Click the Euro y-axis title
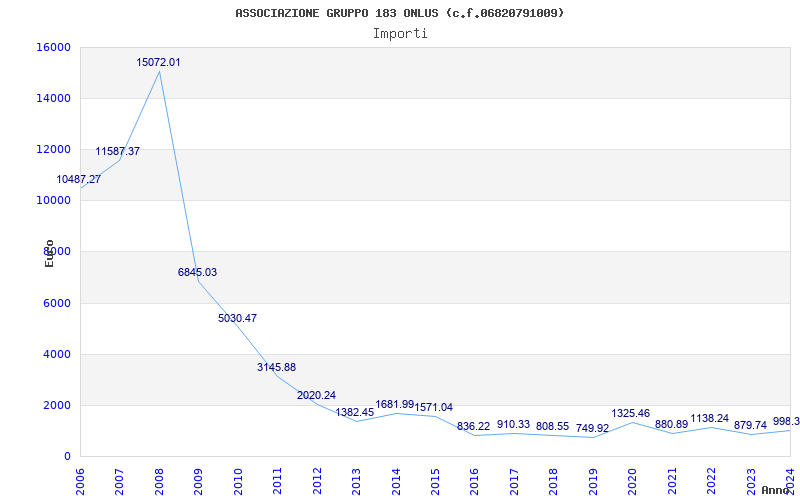The image size is (800, 500). [49, 253]
